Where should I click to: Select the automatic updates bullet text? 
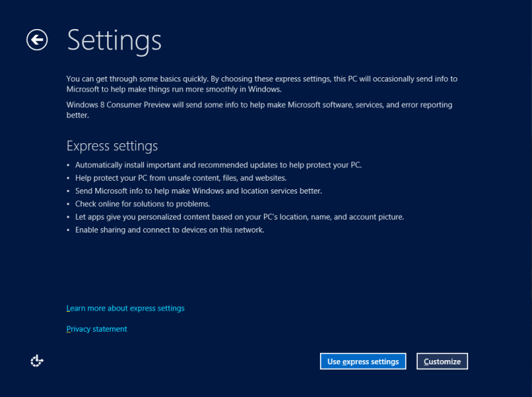click(218, 165)
